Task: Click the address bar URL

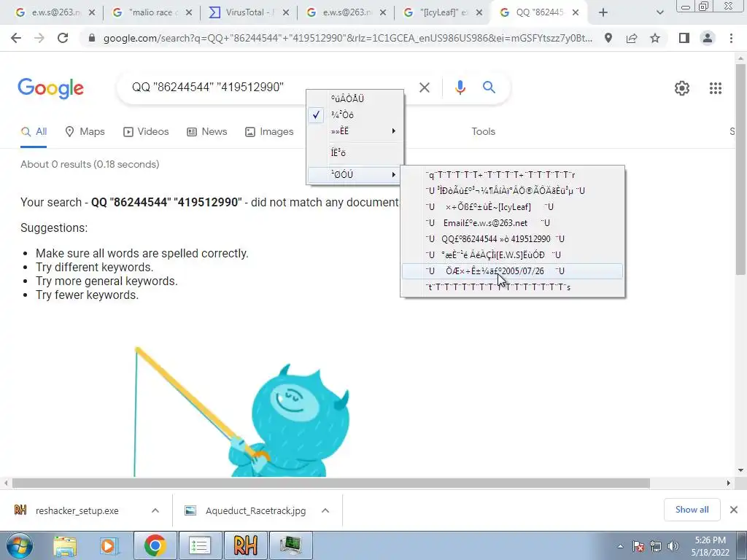Action: [348, 38]
